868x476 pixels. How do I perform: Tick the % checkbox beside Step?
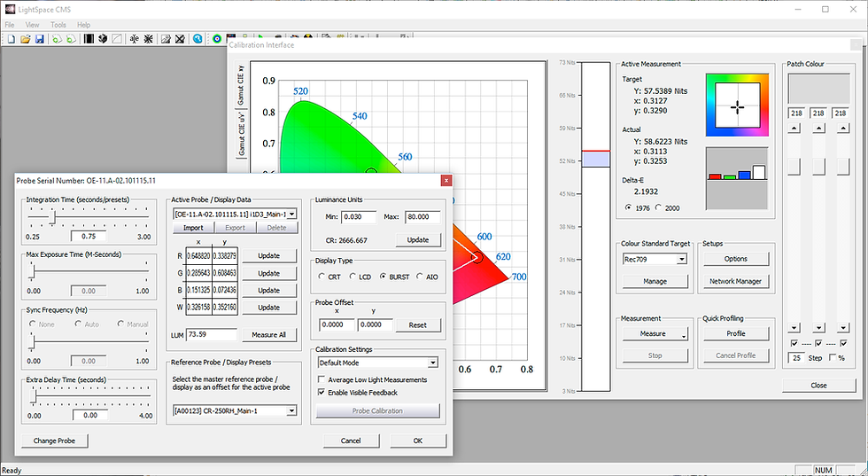click(x=832, y=358)
